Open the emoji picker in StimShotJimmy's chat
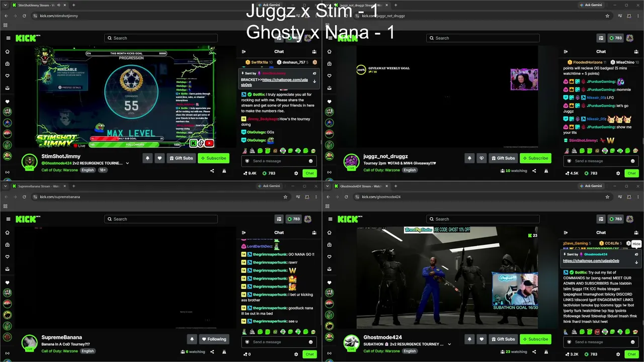This screenshot has height=362, width=644. pos(310,161)
